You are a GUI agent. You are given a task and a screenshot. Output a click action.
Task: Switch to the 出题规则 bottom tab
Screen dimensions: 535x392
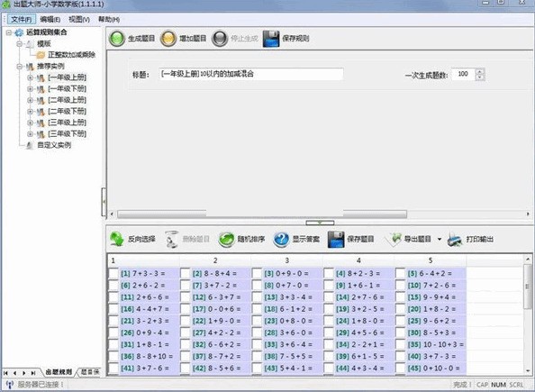tap(59, 372)
